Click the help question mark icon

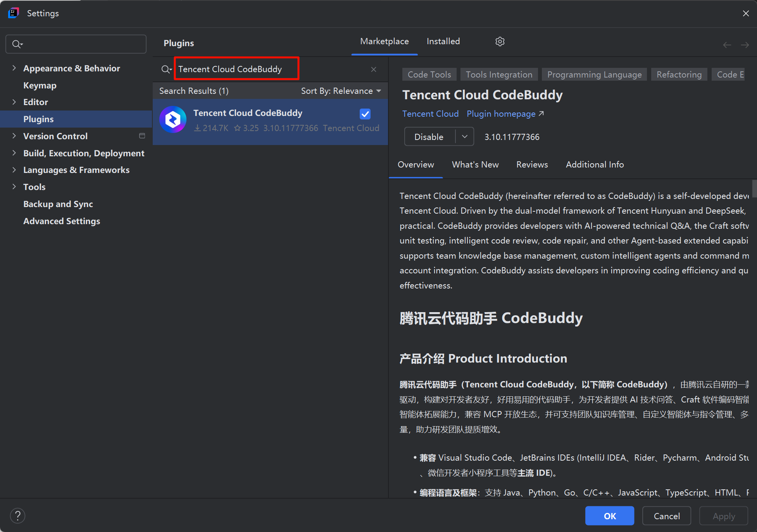click(17, 516)
